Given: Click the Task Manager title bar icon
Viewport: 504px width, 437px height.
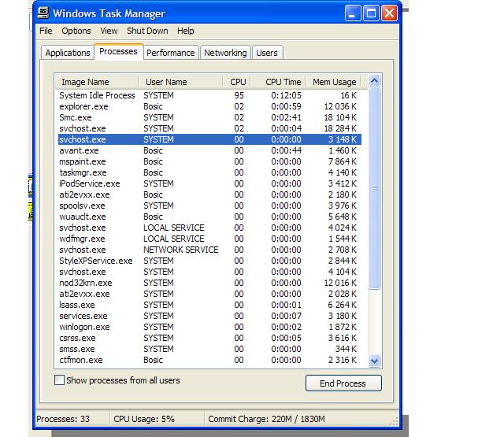Looking at the screenshot, I should pos(43,13).
